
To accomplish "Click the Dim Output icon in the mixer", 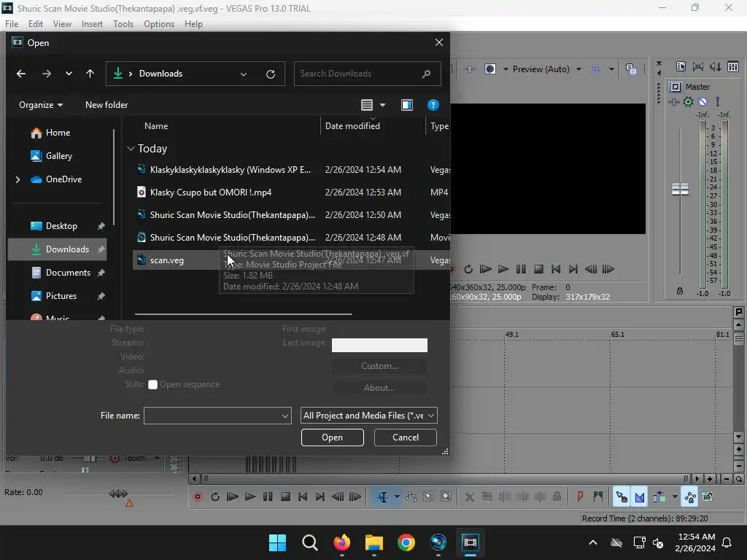I will [x=715, y=66].
